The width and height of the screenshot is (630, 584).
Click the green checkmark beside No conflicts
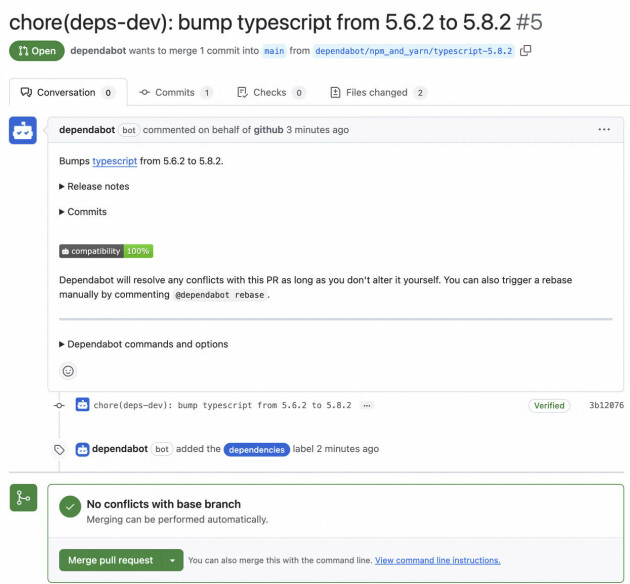pos(70,507)
